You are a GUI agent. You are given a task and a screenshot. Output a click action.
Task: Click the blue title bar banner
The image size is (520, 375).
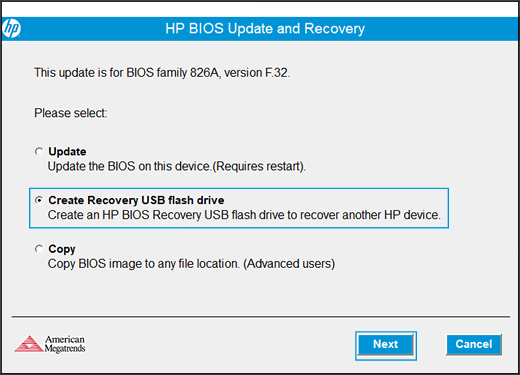coord(260,29)
